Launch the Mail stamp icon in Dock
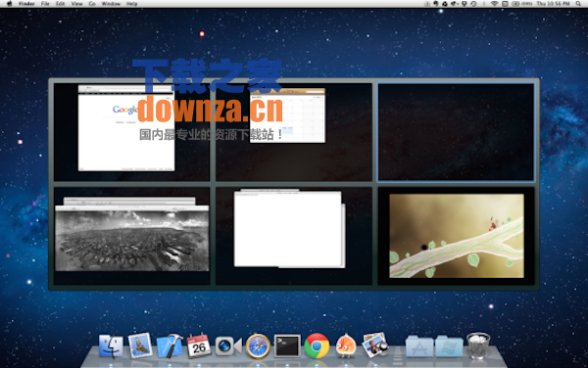588x368 pixels. click(x=140, y=345)
